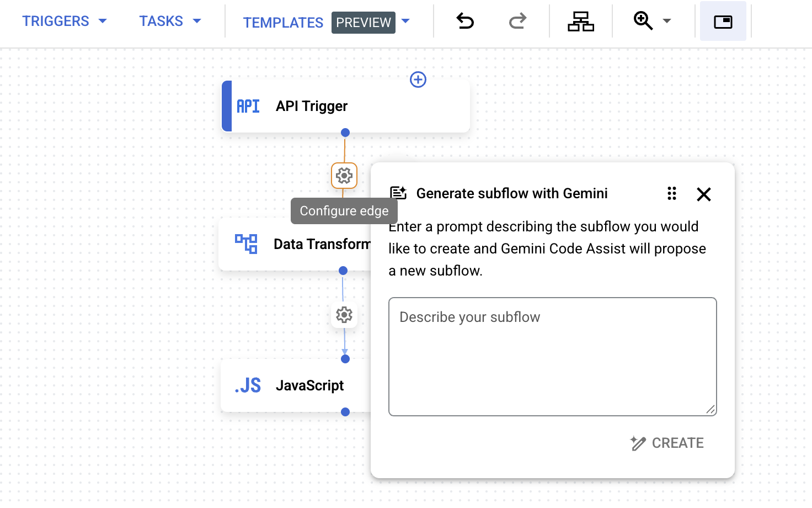The height and width of the screenshot is (508, 812).
Task: Click the Undo arrow in the toolbar
Action: (464, 21)
